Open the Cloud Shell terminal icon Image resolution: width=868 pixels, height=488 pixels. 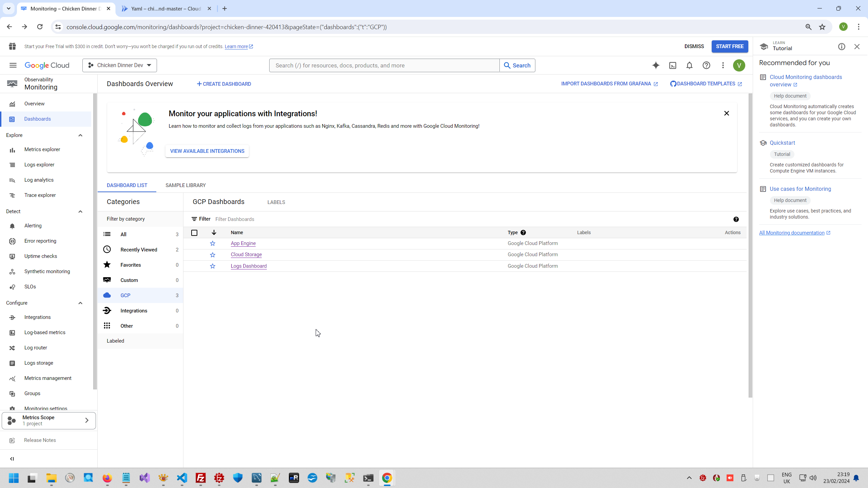(x=673, y=65)
